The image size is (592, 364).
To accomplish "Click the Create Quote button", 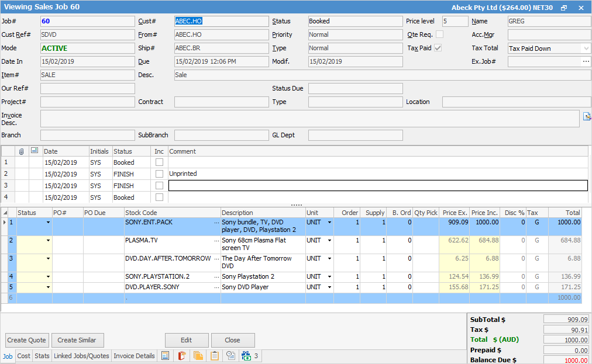I will click(x=27, y=340).
